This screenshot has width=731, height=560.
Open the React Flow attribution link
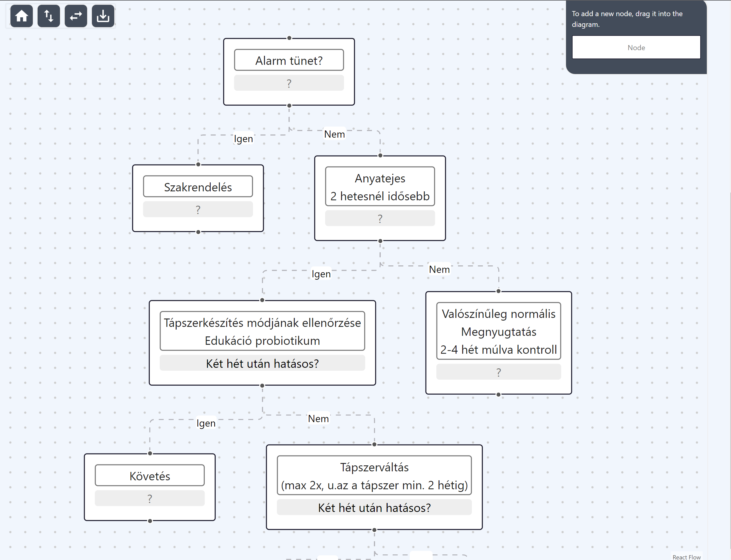[686, 557]
